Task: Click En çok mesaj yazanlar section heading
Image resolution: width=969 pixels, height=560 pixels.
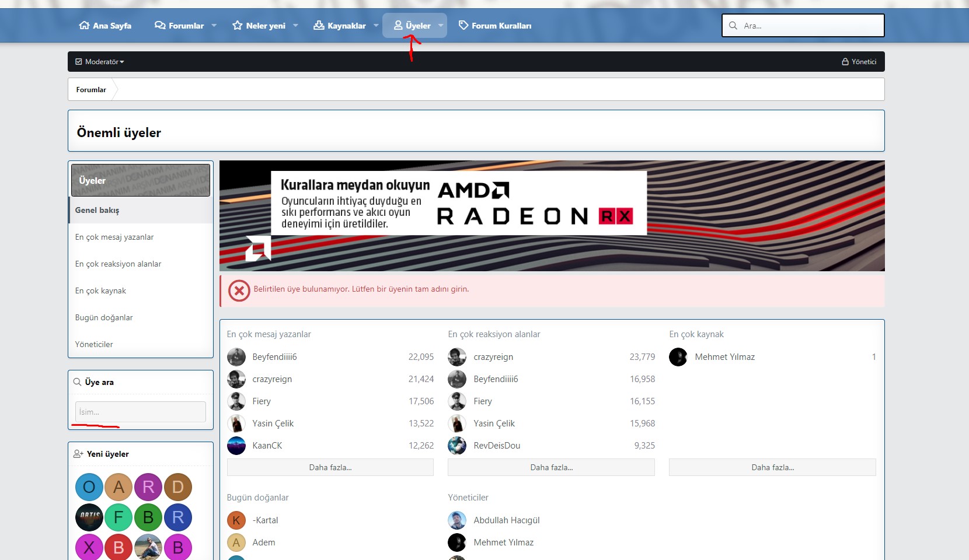Action: coord(269,334)
